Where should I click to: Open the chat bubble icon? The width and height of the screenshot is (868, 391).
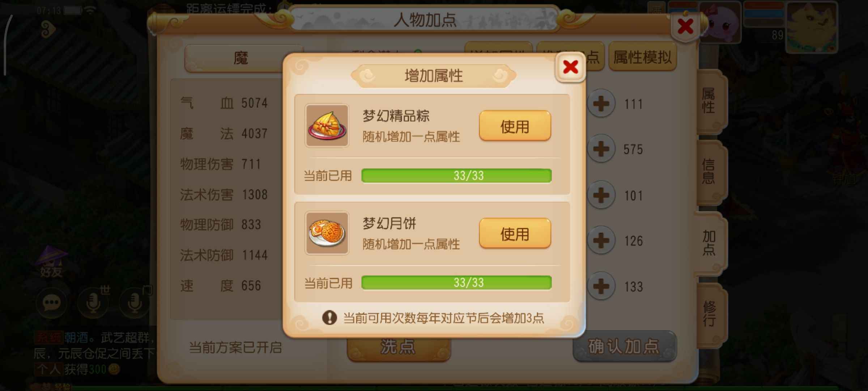(x=51, y=303)
